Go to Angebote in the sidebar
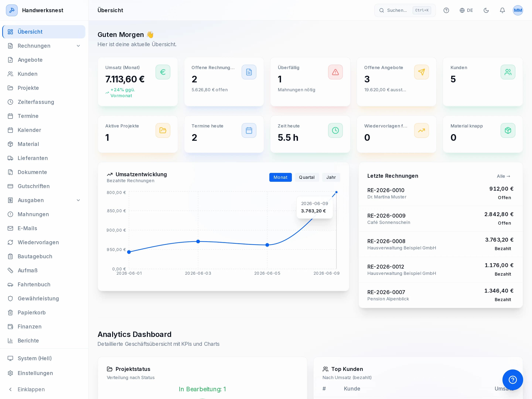This screenshot has width=532, height=399. pos(44,60)
